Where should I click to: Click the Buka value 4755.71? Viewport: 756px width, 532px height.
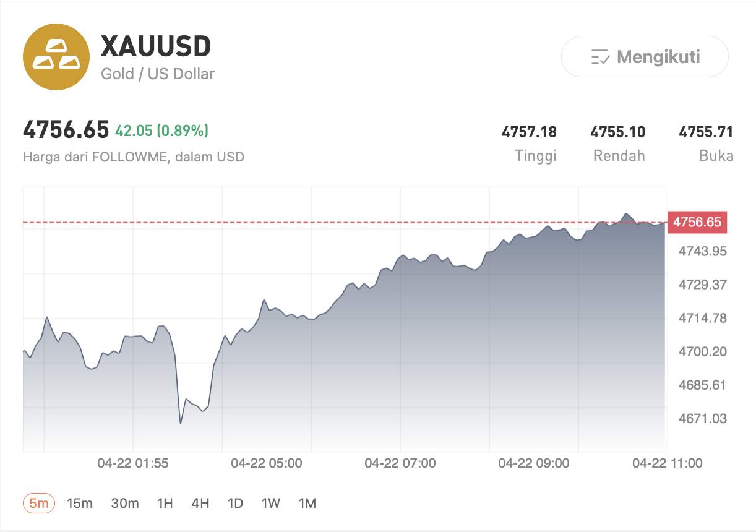click(706, 132)
